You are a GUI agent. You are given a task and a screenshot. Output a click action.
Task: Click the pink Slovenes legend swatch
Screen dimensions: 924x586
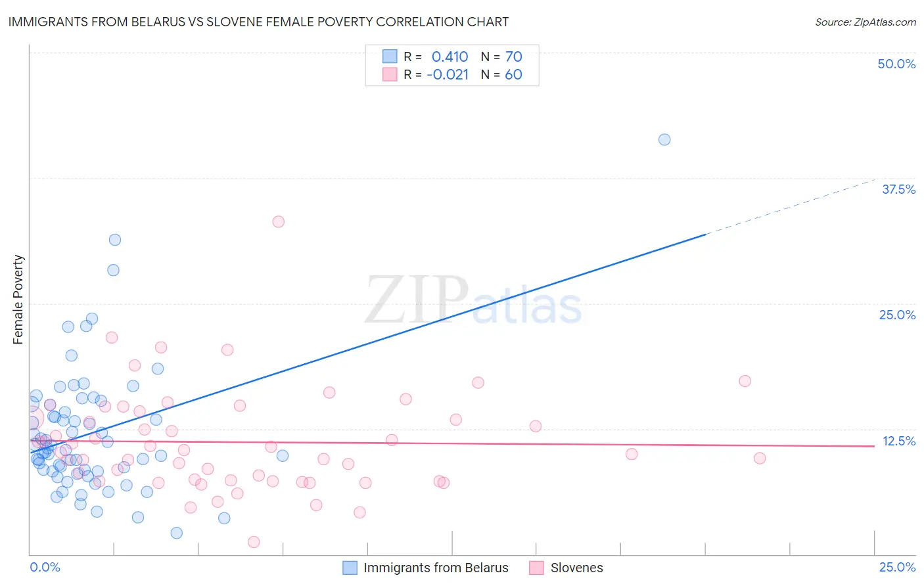pos(537,568)
